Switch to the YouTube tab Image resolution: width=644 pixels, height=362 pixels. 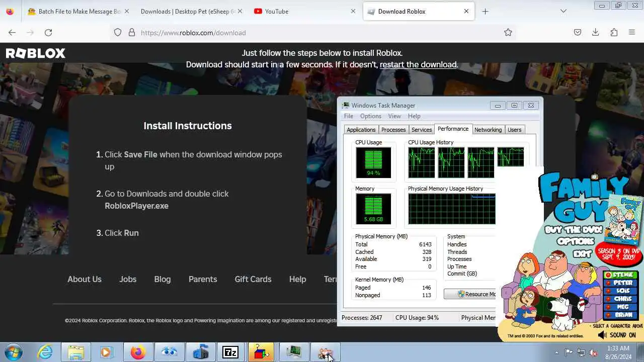pyautogui.click(x=305, y=11)
